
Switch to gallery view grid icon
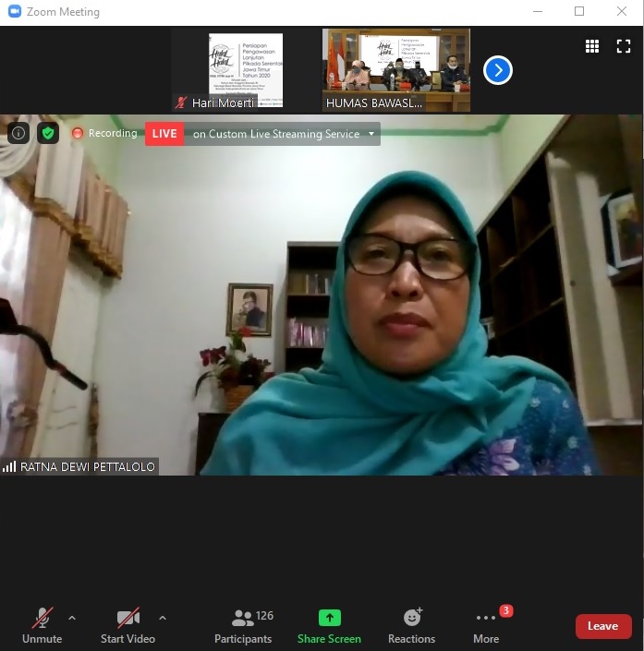pos(592,47)
